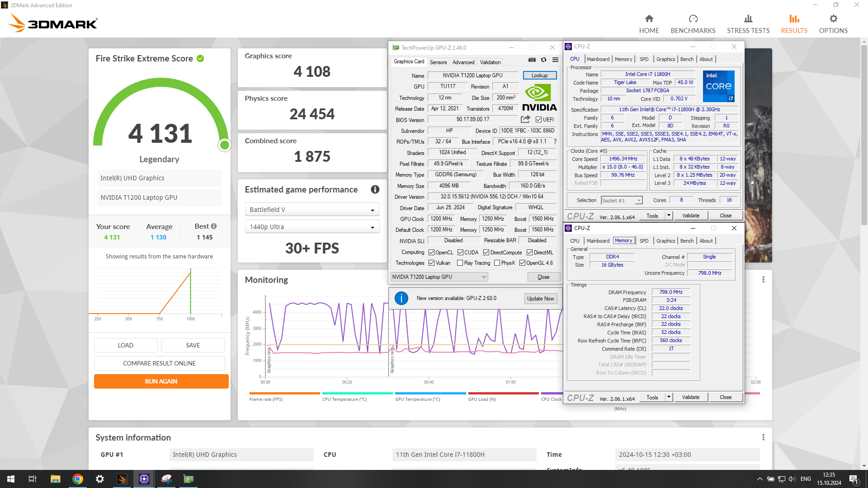Click BIOS version export share icon
This screenshot has width=868, height=488.
[x=525, y=119]
